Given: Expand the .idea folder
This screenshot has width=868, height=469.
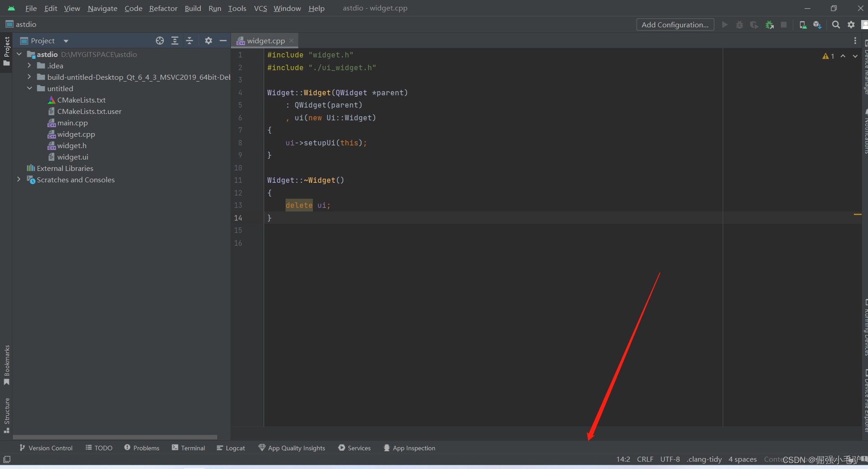Looking at the screenshot, I should pyautogui.click(x=29, y=66).
